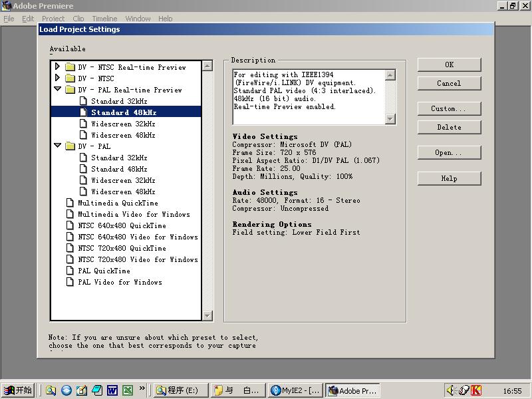This screenshot has width=532, height=399.
Task: Select Standard 48kHz under plain DV - PAL
Action: [119, 169]
